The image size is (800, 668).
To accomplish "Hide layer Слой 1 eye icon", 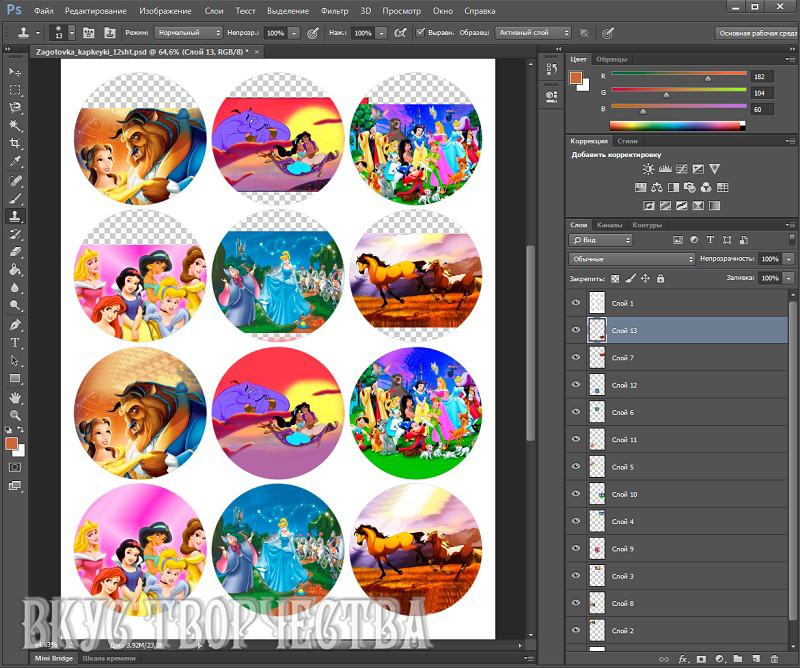I will coord(576,303).
